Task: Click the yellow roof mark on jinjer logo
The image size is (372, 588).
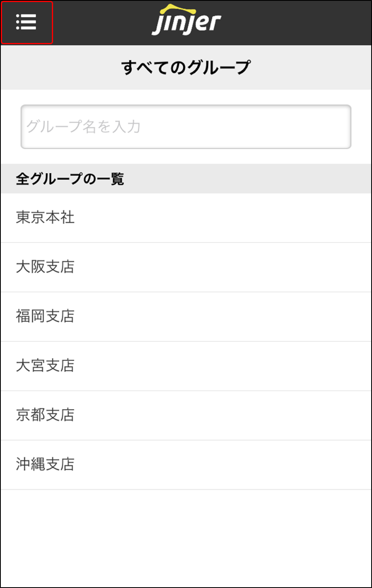Action: 178,9
